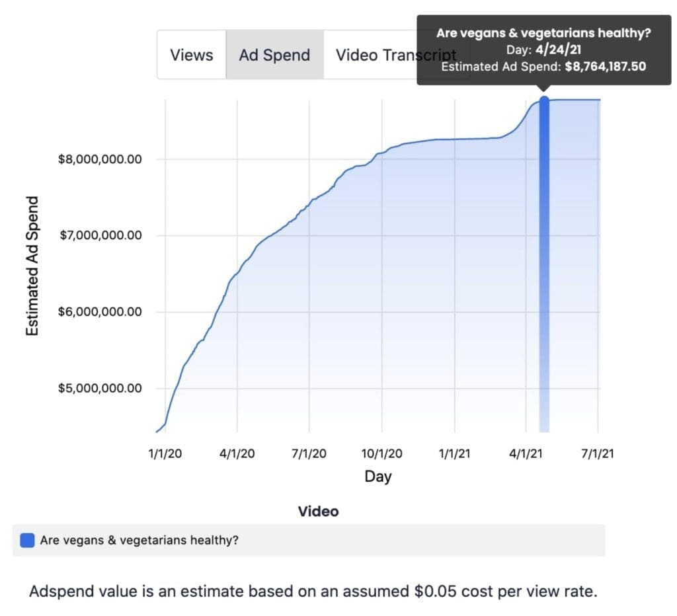
Task: Select the Ad Spend tab
Action: [x=274, y=55]
